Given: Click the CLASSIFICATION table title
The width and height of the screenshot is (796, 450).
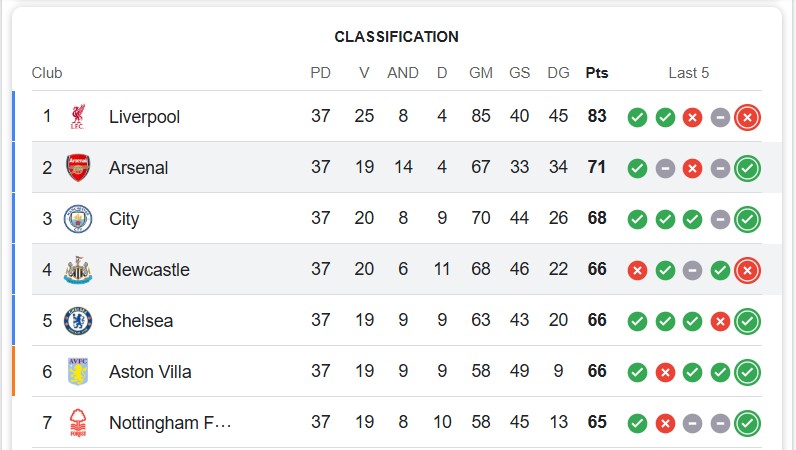Looking at the screenshot, I should [x=396, y=37].
